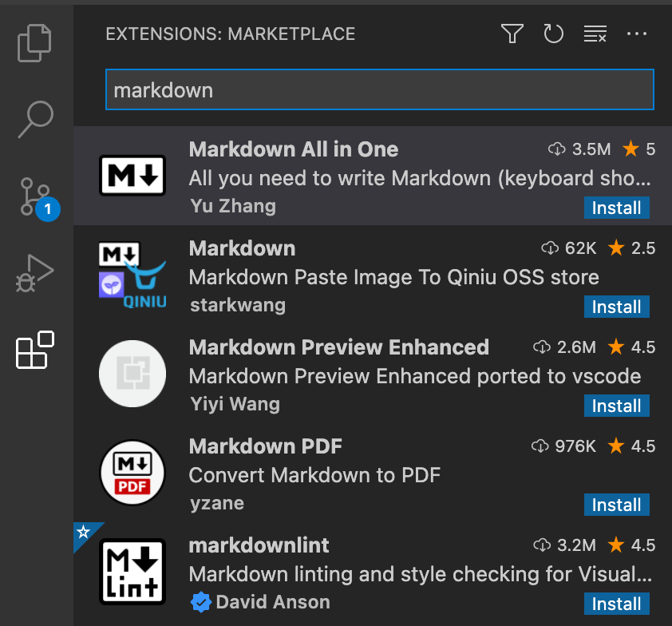Open the Markdown title by starkwang
The width and height of the screenshot is (672, 626).
(x=242, y=248)
